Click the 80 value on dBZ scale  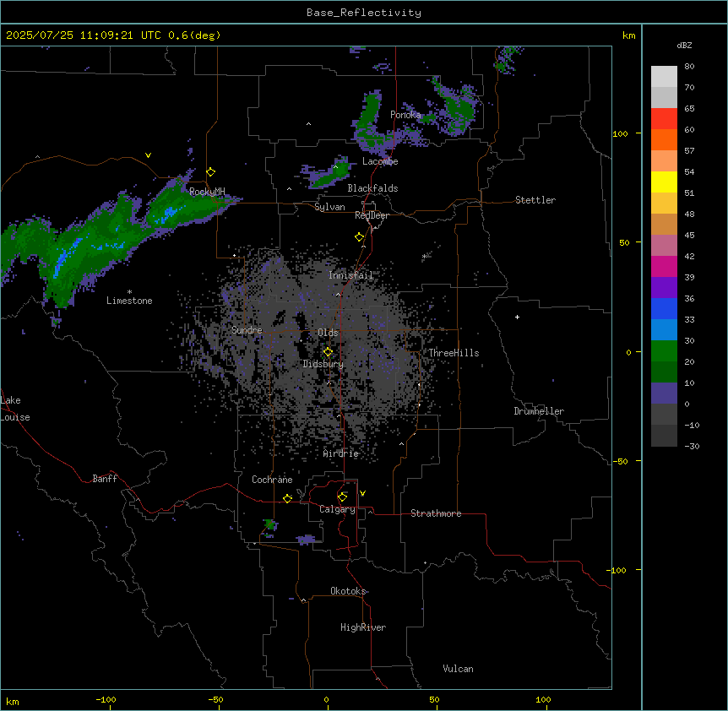[689, 67]
